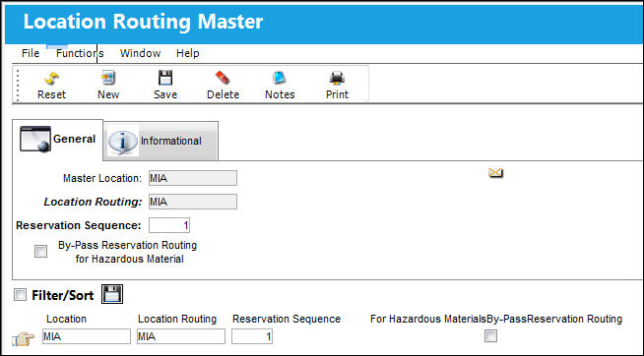Switch to the General tab
Viewport: 644px width, 356px height.
[58, 140]
